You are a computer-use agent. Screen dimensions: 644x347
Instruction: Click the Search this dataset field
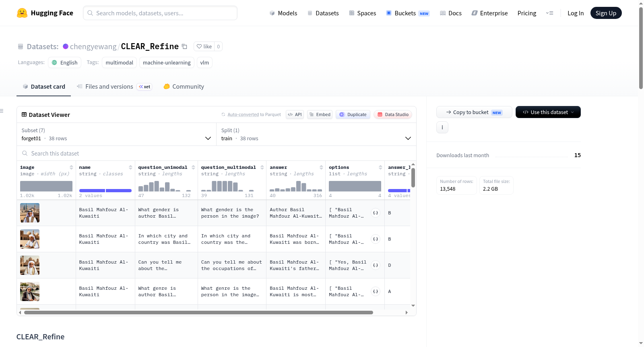pos(217,153)
